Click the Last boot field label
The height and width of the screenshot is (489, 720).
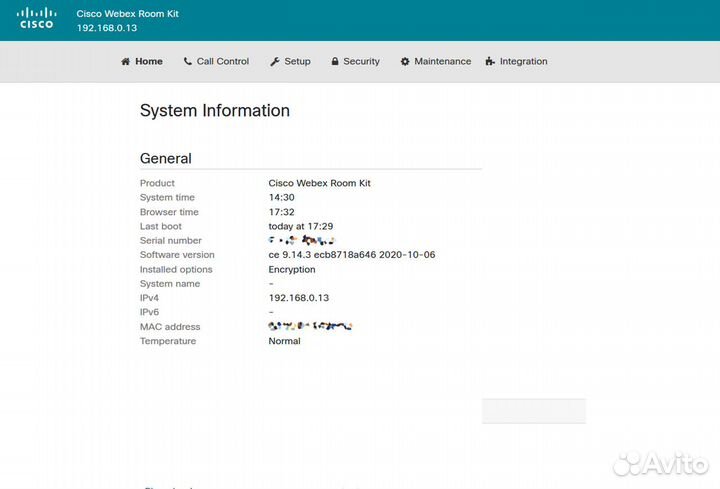pyautogui.click(x=161, y=226)
